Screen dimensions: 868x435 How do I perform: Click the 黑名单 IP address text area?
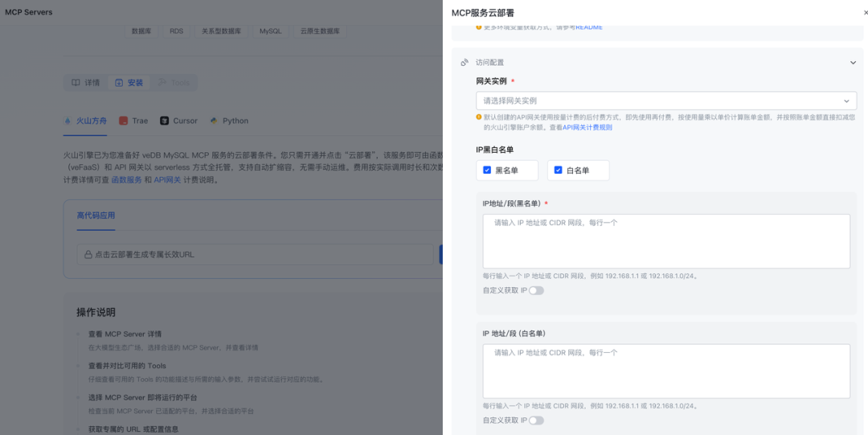coord(666,241)
